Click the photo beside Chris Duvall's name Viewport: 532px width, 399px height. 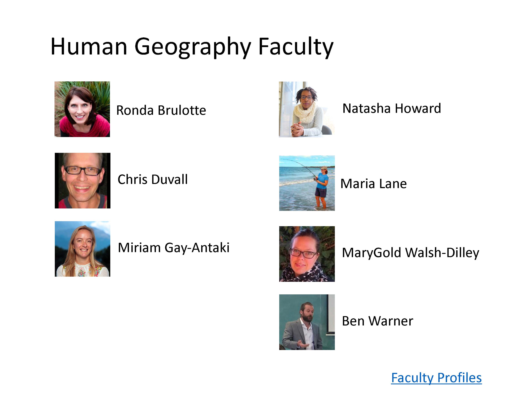point(83,181)
